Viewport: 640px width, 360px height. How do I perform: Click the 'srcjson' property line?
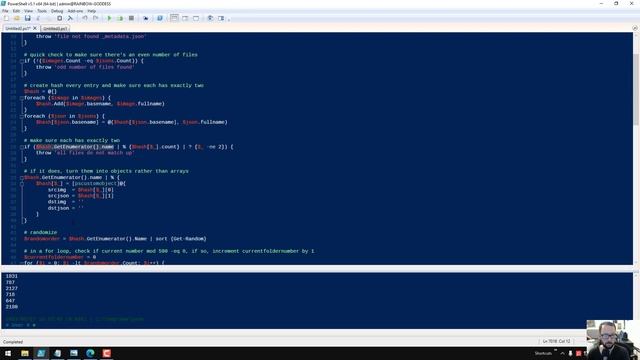[81, 196]
